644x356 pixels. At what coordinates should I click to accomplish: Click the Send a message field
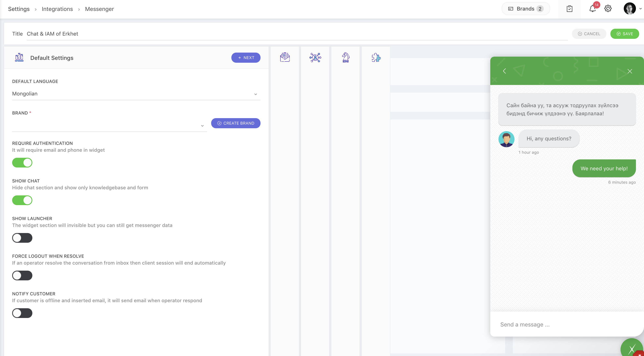pos(565,324)
